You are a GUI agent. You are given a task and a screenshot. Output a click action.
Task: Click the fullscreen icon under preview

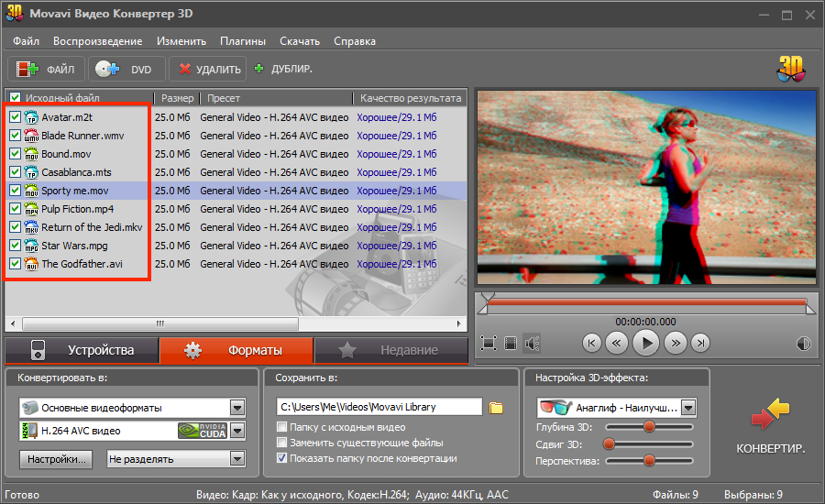[489, 344]
